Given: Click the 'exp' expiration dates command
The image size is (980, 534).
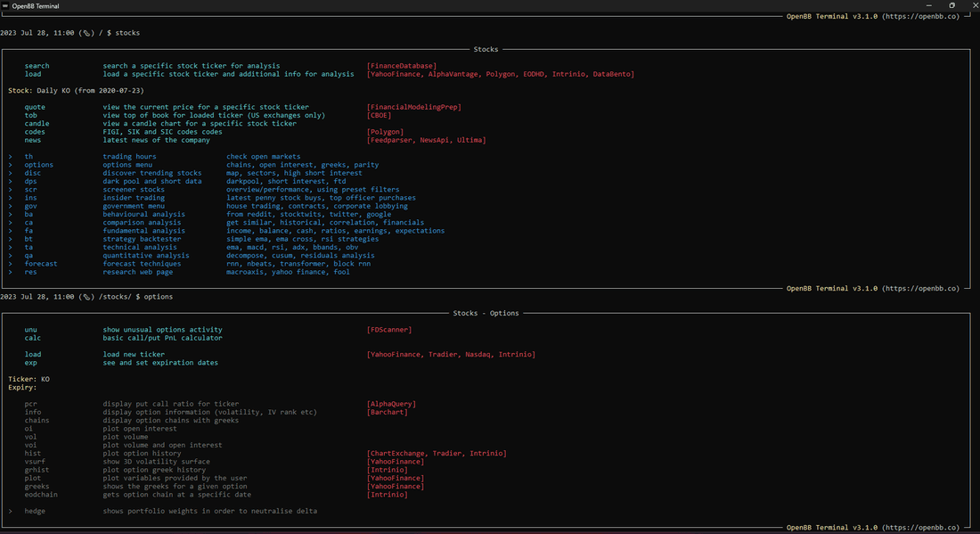Looking at the screenshot, I should click(x=30, y=363).
